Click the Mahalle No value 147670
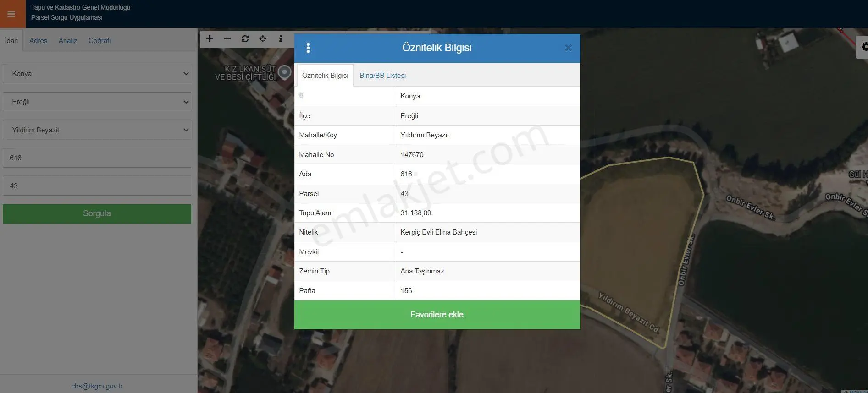This screenshot has height=393, width=868. [412, 155]
